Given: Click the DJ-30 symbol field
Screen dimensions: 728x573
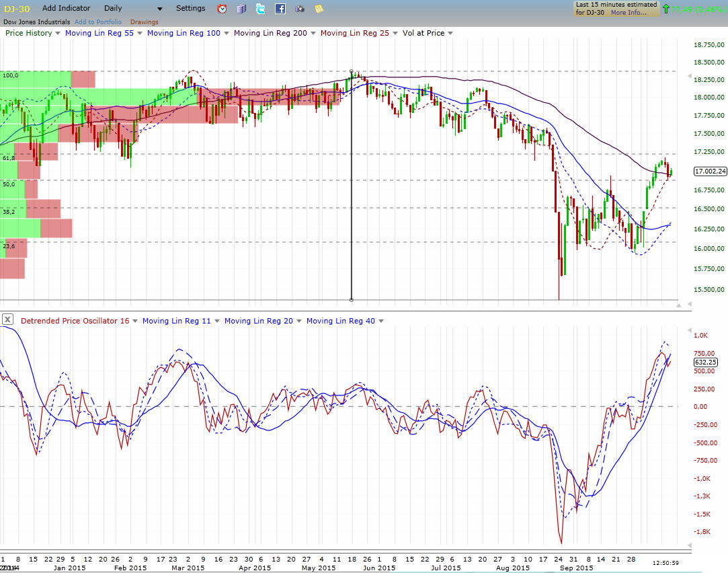Looking at the screenshot, I should (17, 9).
